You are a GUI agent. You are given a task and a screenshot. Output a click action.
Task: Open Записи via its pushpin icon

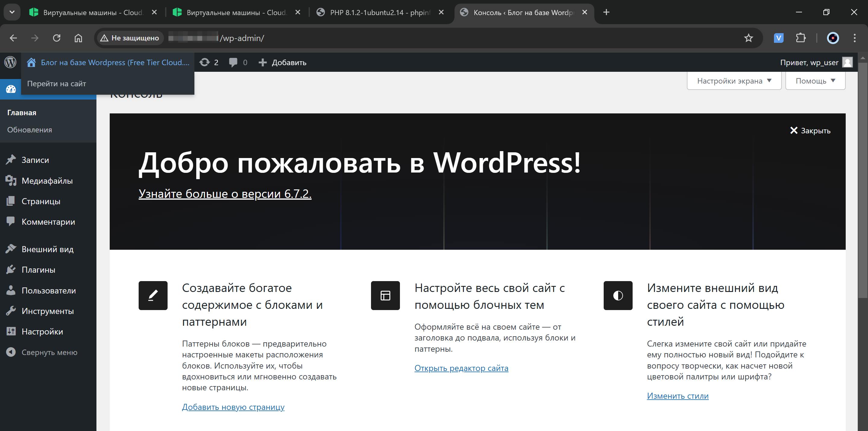click(11, 159)
